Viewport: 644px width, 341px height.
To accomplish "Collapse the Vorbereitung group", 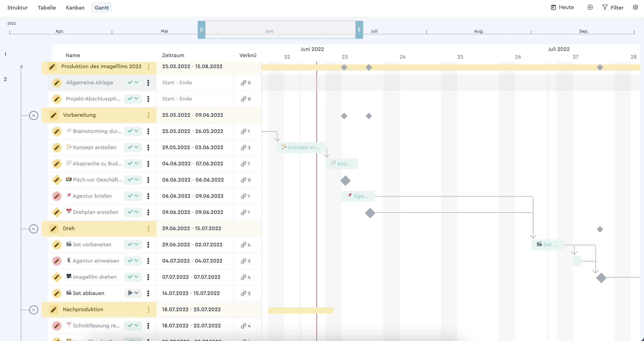I will pos(34,115).
